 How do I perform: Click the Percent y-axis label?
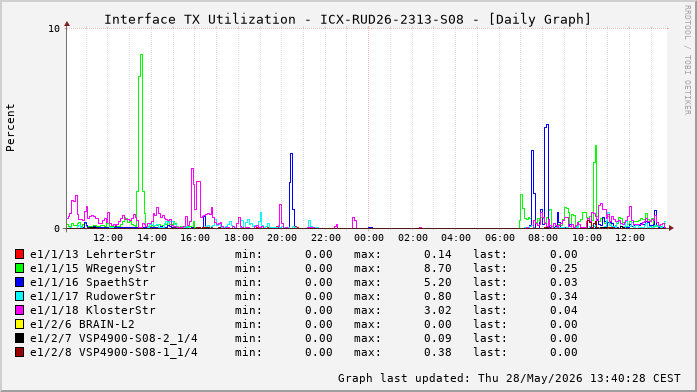10,128
